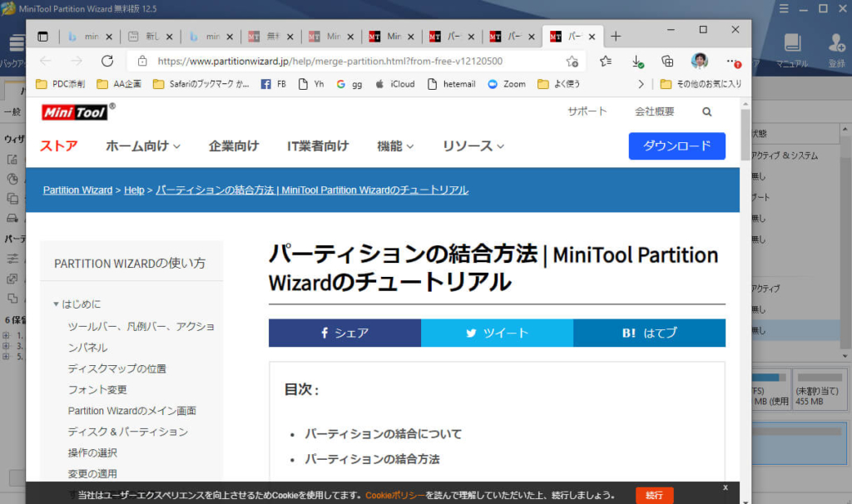Image resolution: width=852 pixels, height=504 pixels.
Task: Click the MiniTool logo
Action: tap(74, 112)
